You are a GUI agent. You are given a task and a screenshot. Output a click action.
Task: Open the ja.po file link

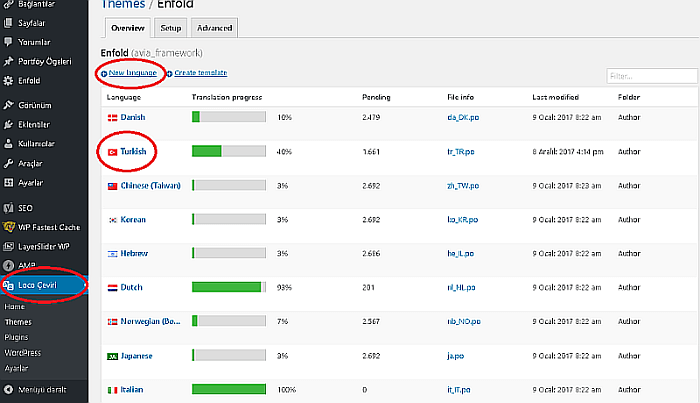pos(455,356)
